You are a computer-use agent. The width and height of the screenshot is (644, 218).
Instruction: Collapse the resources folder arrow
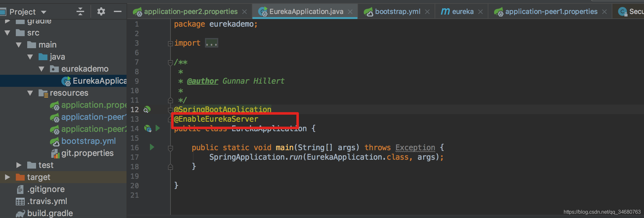pyautogui.click(x=30, y=93)
